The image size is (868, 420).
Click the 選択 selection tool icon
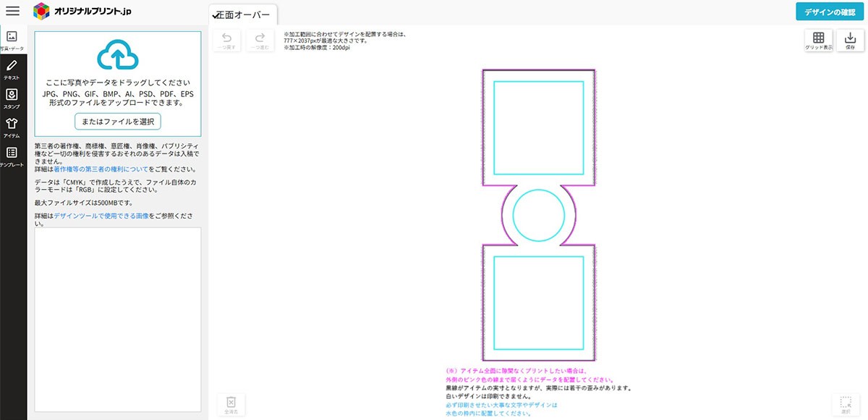tap(846, 404)
